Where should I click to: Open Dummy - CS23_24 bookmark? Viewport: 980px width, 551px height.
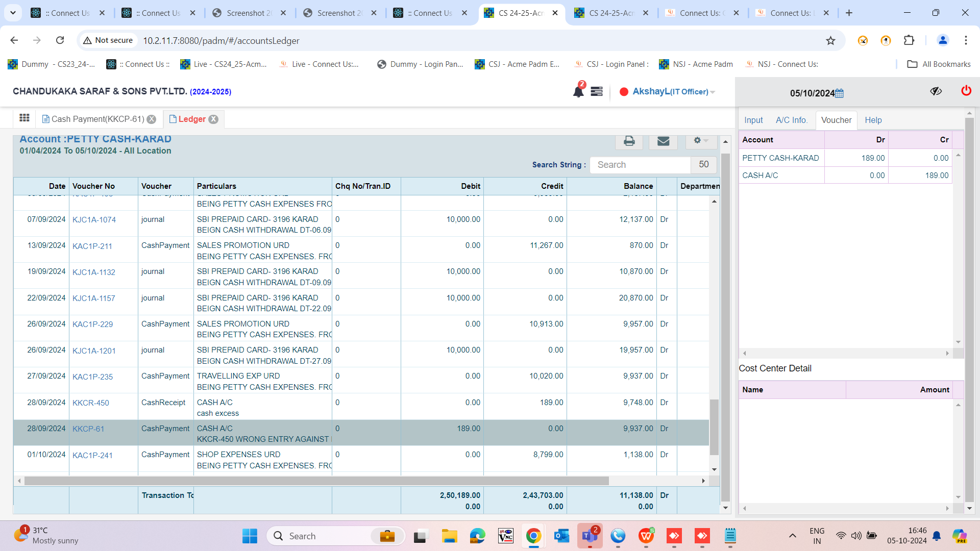[x=52, y=64]
